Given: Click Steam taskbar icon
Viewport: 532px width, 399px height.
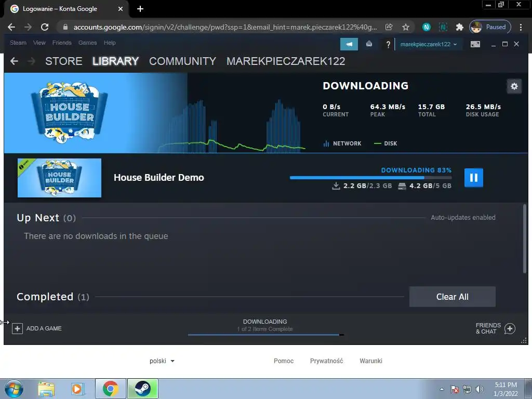Looking at the screenshot, I should pyautogui.click(x=142, y=389).
